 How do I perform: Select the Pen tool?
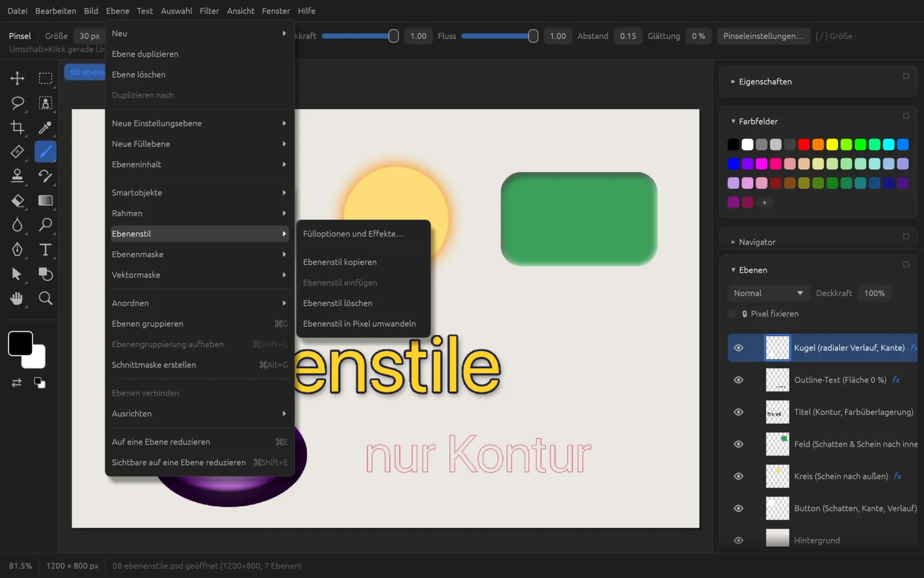point(17,249)
